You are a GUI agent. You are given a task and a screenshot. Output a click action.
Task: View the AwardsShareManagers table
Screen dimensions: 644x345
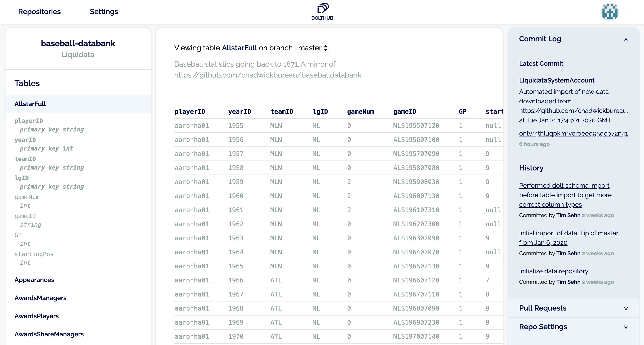tap(49, 334)
